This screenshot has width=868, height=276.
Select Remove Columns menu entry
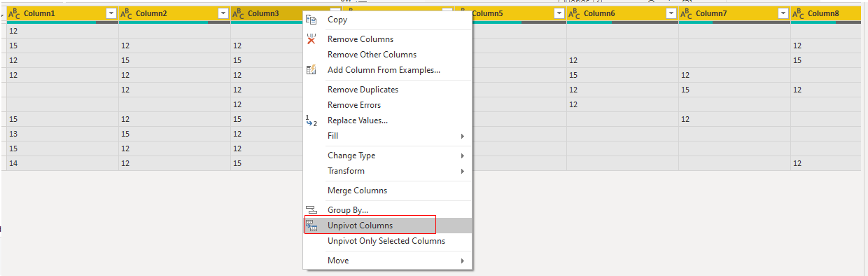388,39
